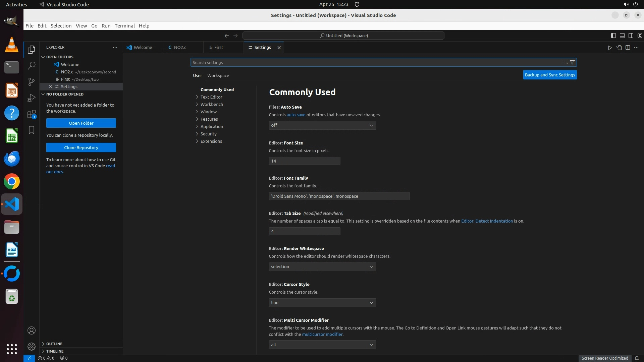This screenshot has width=644, height=362.
Task: Open the Source Control view
Action: 32,82
